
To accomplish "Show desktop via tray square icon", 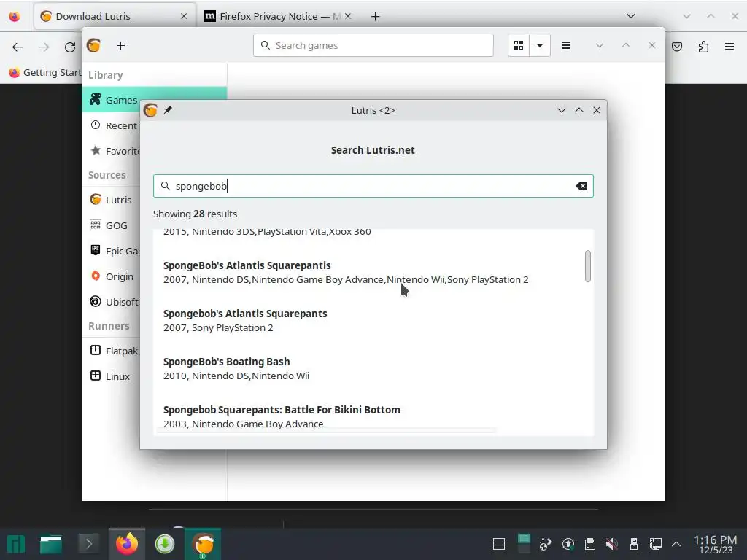I will click(x=499, y=544).
